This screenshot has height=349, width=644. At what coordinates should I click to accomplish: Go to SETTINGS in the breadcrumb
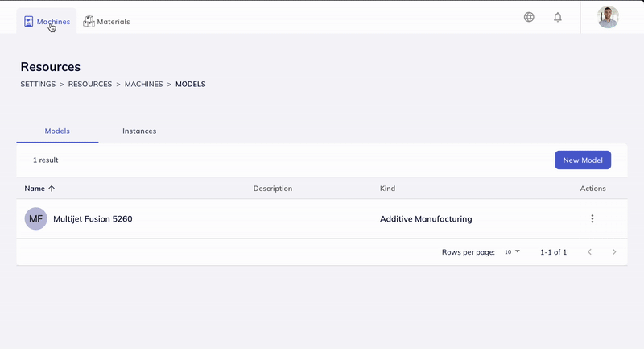tap(38, 85)
